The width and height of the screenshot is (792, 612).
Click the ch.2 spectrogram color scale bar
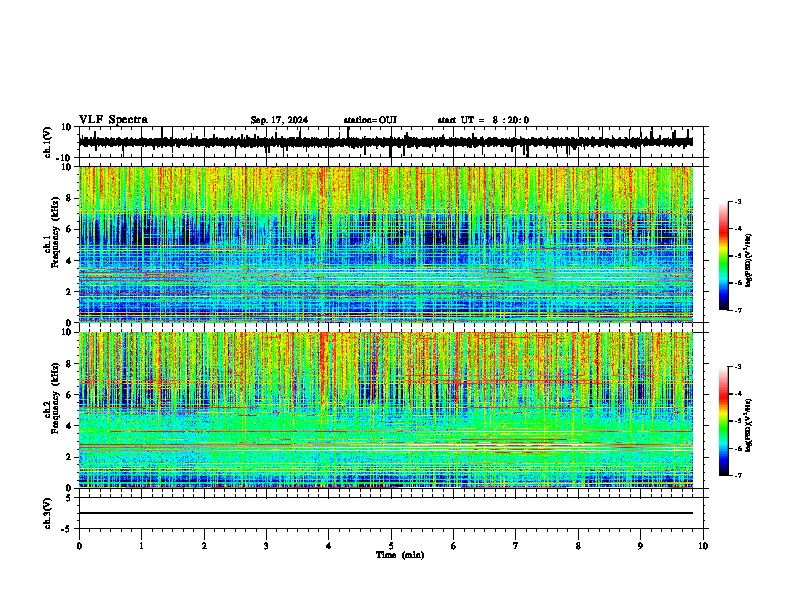(x=723, y=421)
